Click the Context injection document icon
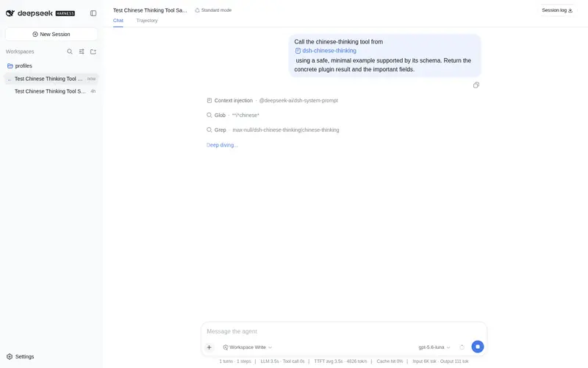 (209, 101)
